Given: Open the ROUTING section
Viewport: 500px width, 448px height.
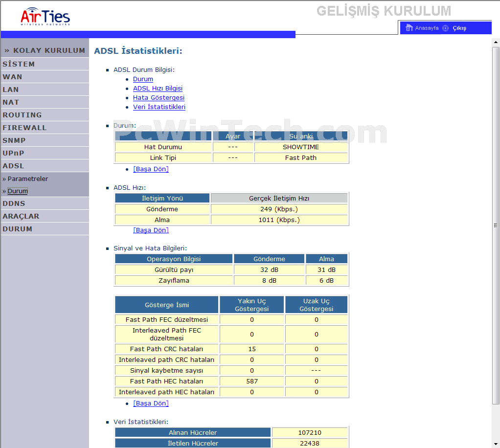Looking at the screenshot, I should coord(45,115).
